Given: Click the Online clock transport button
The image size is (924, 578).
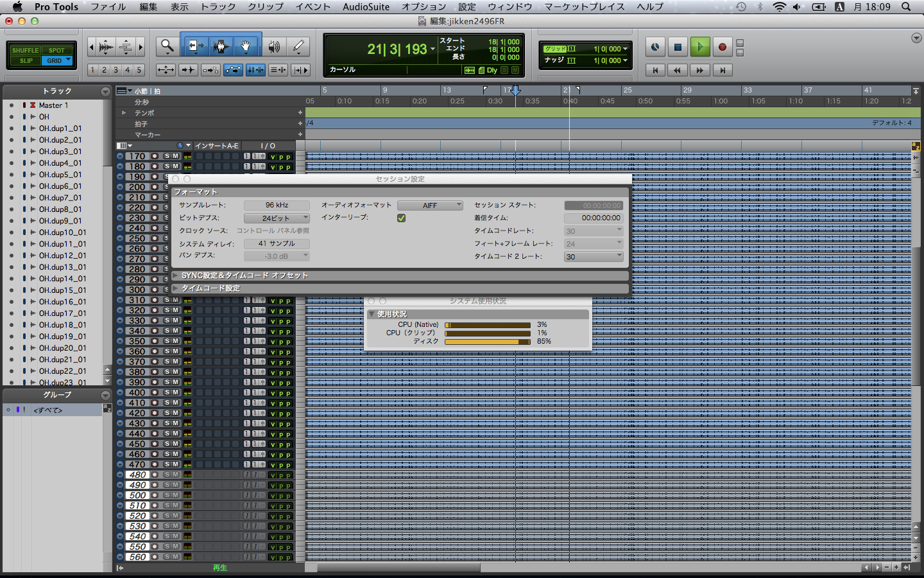Looking at the screenshot, I should click(x=654, y=47).
